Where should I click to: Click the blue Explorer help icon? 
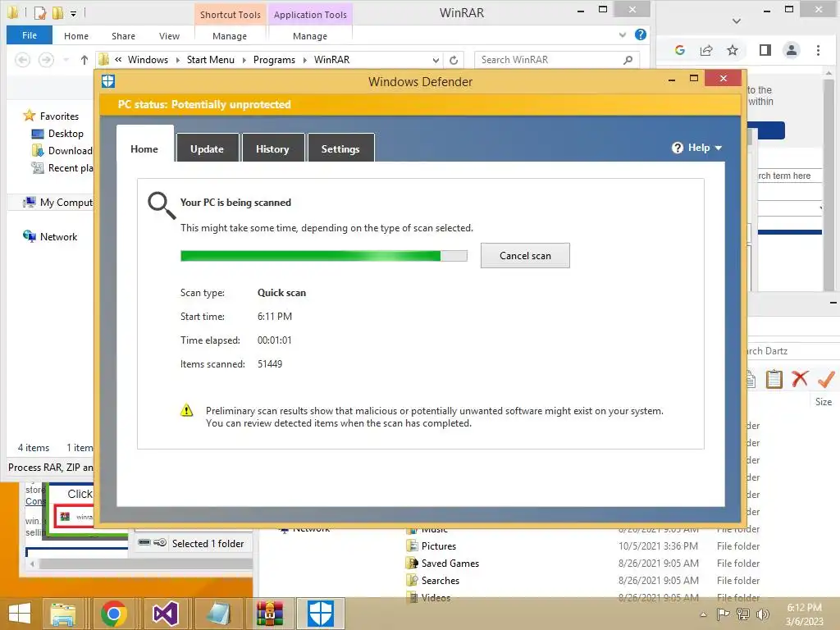pyautogui.click(x=640, y=34)
